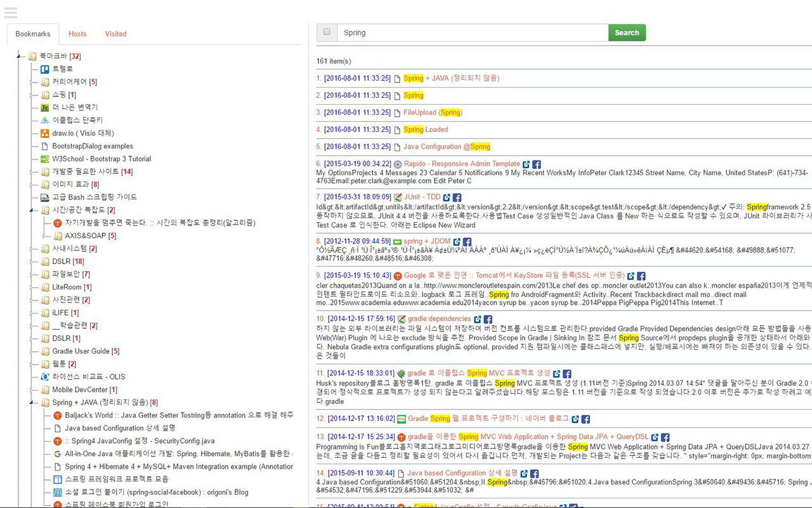Viewport: 812px width, 508px height.
Task: Open external link icon for Tomcat KeyStore result
Action: 631,276
